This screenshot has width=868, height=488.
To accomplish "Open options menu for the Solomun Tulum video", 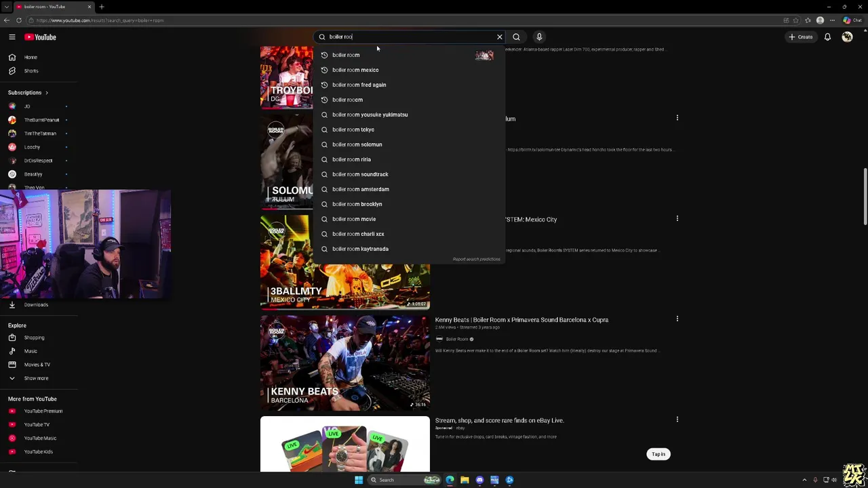I will tap(677, 118).
